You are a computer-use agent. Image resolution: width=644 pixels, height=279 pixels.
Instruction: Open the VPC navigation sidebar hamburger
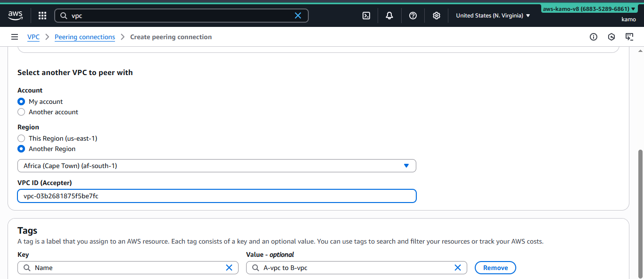(x=14, y=37)
